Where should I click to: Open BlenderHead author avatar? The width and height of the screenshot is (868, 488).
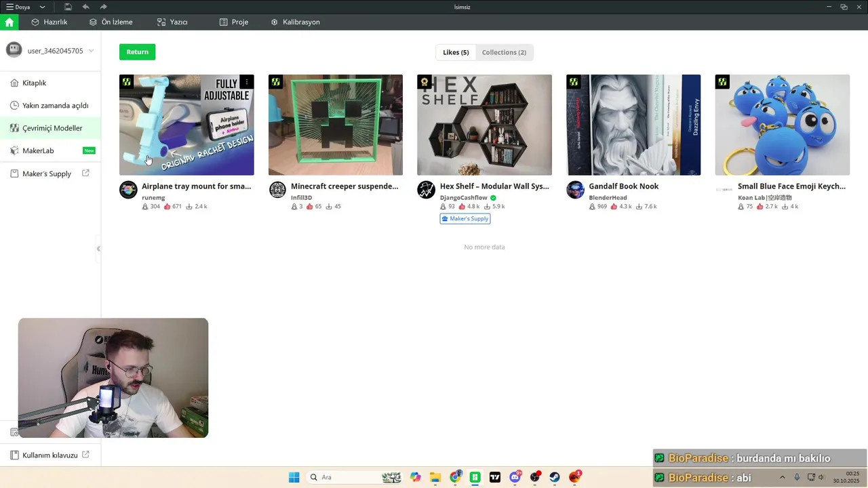pyautogui.click(x=575, y=190)
